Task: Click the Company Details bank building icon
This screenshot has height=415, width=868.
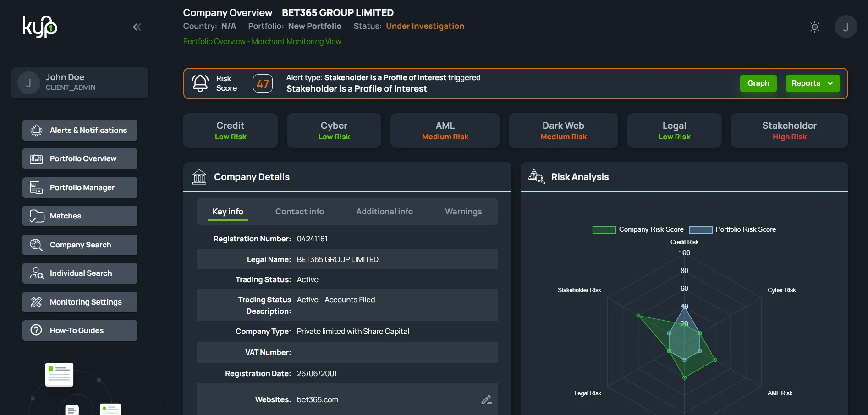Action: coord(199,177)
